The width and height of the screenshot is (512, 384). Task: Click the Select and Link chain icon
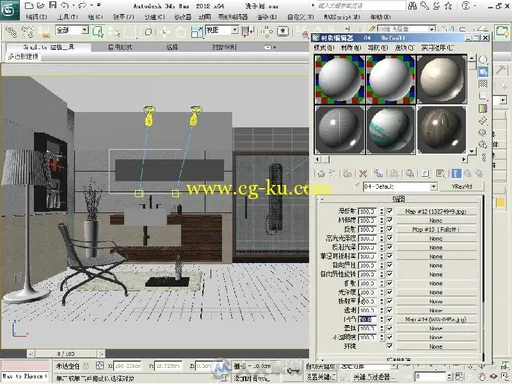tap(11, 32)
